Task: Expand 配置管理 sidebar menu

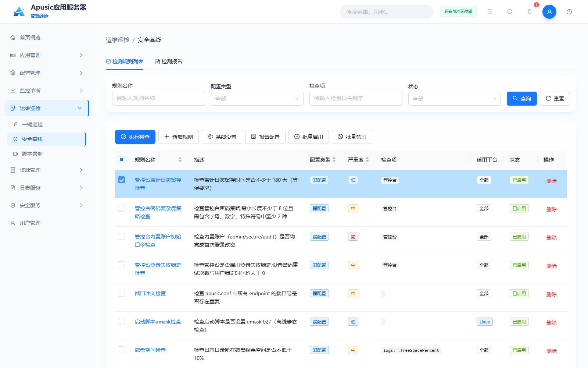Action: [47, 73]
